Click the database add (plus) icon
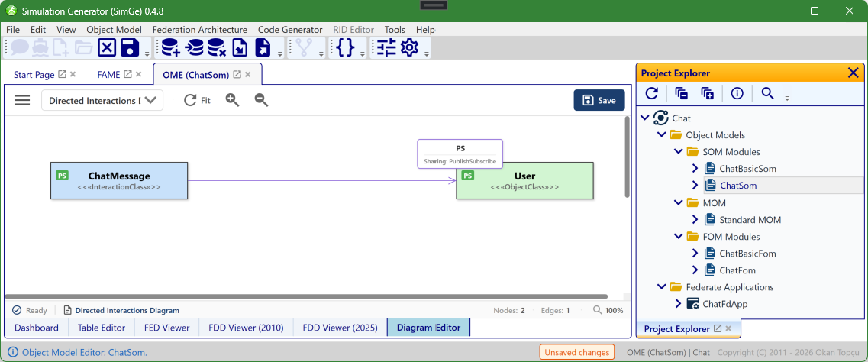Image resolution: width=868 pixels, height=362 pixels. [x=170, y=47]
